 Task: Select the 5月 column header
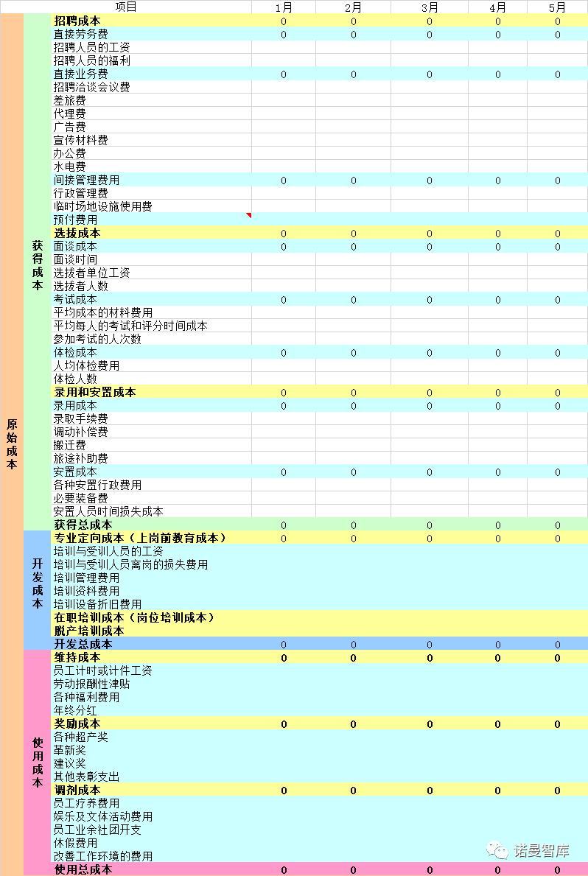pyautogui.click(x=557, y=7)
